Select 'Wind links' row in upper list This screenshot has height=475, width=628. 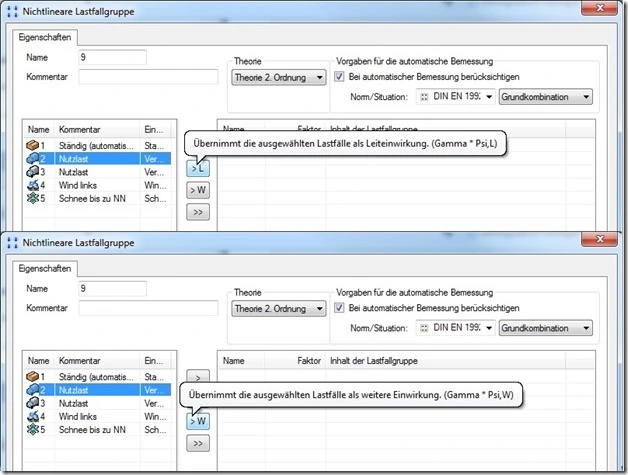98,185
